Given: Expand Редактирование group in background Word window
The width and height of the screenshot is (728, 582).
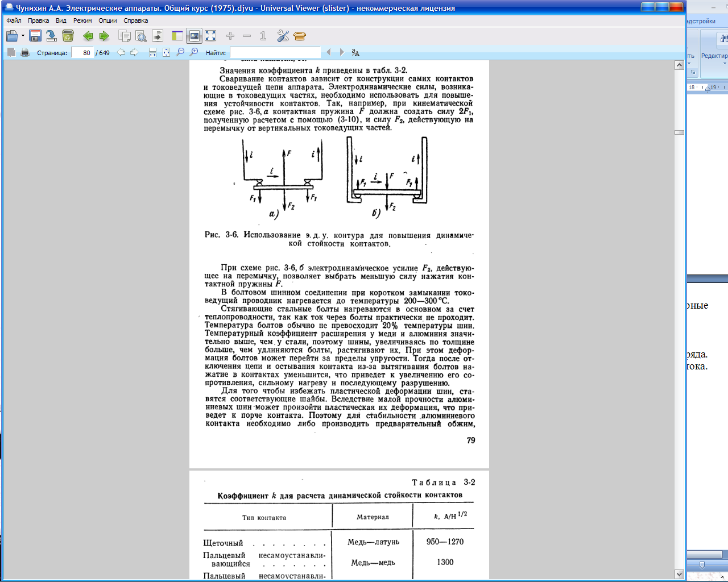Looking at the screenshot, I should coord(714,59).
